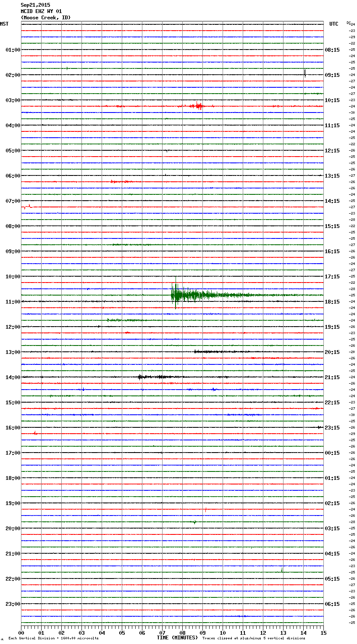Screen dimensions: 357x644
Task: Select the 11:00 MST time label
Action: point(13,302)
